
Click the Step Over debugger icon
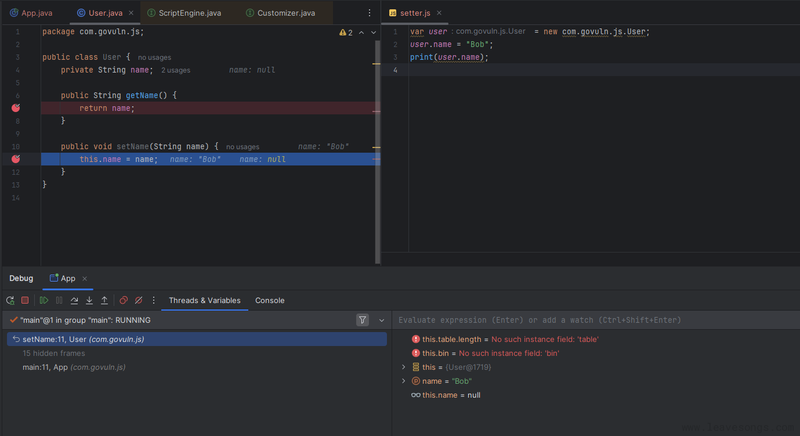pos(74,300)
